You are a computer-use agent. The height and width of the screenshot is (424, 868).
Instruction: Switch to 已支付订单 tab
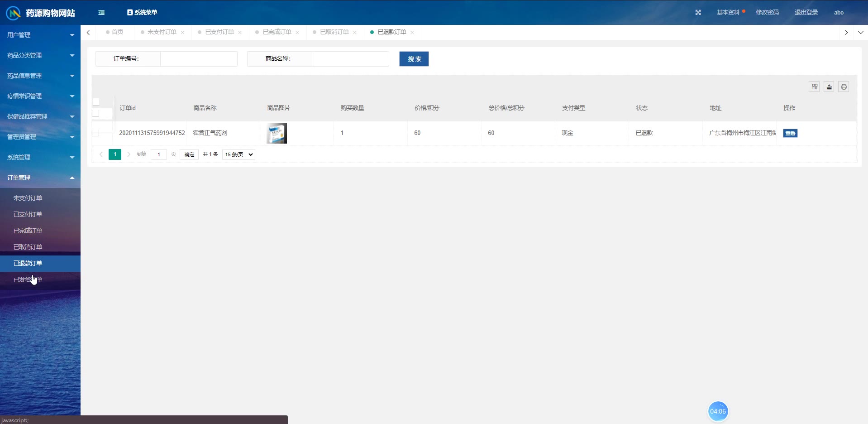click(219, 32)
